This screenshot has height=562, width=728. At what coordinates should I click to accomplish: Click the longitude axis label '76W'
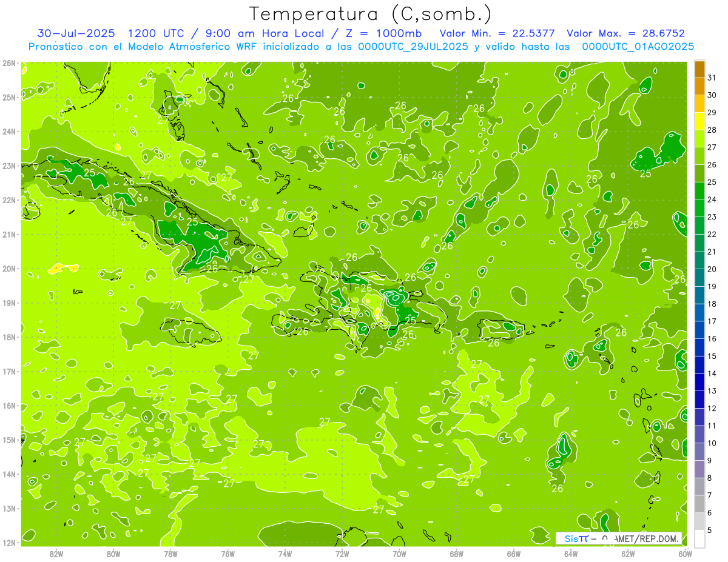click(228, 554)
